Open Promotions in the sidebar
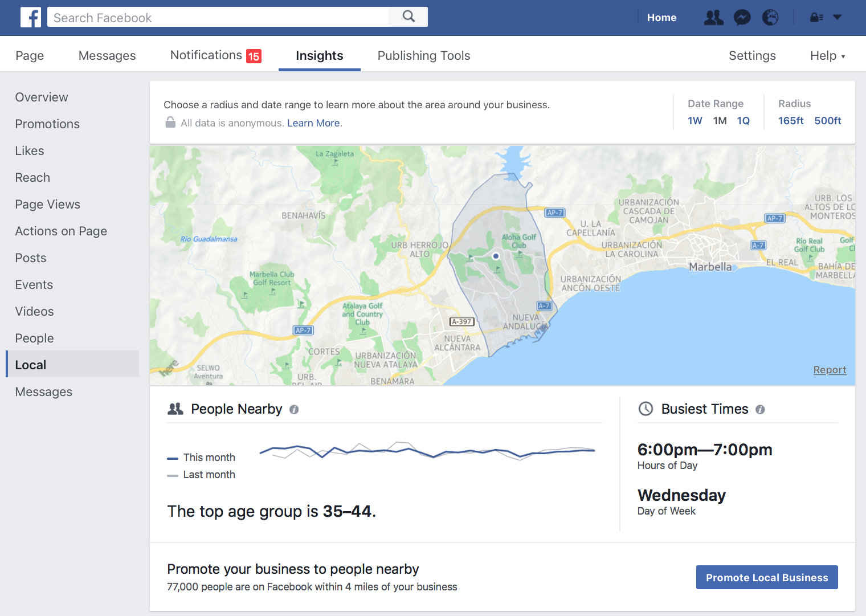 click(47, 124)
